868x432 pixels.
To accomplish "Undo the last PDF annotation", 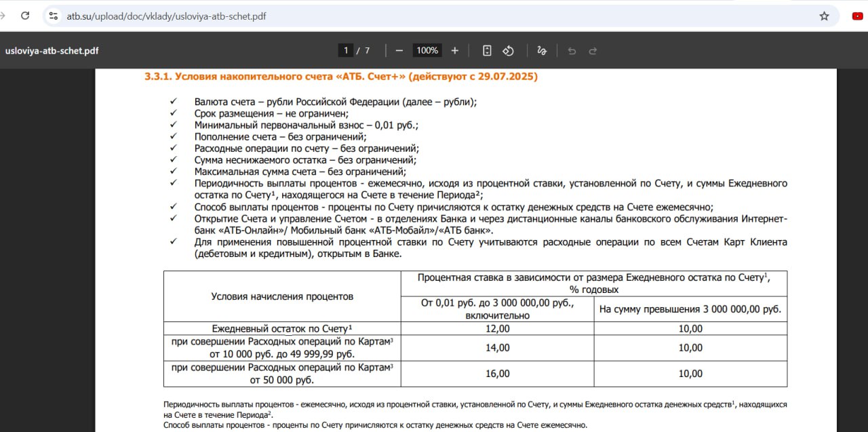I will pos(571,50).
